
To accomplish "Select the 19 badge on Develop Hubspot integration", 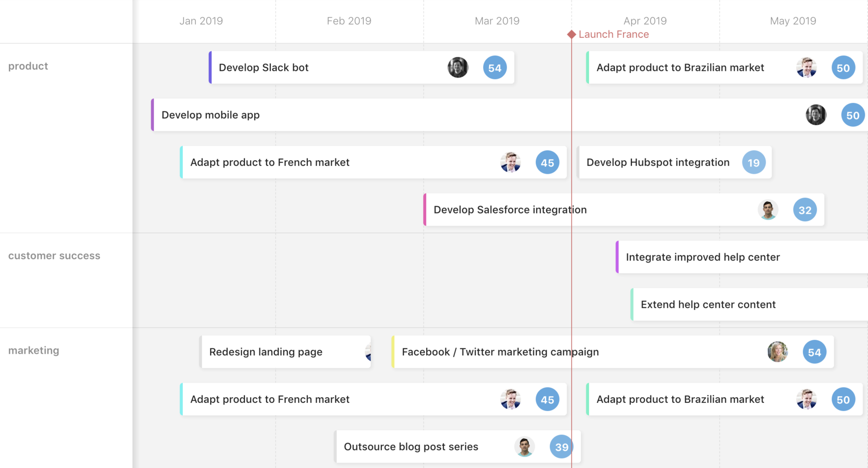I will (754, 162).
